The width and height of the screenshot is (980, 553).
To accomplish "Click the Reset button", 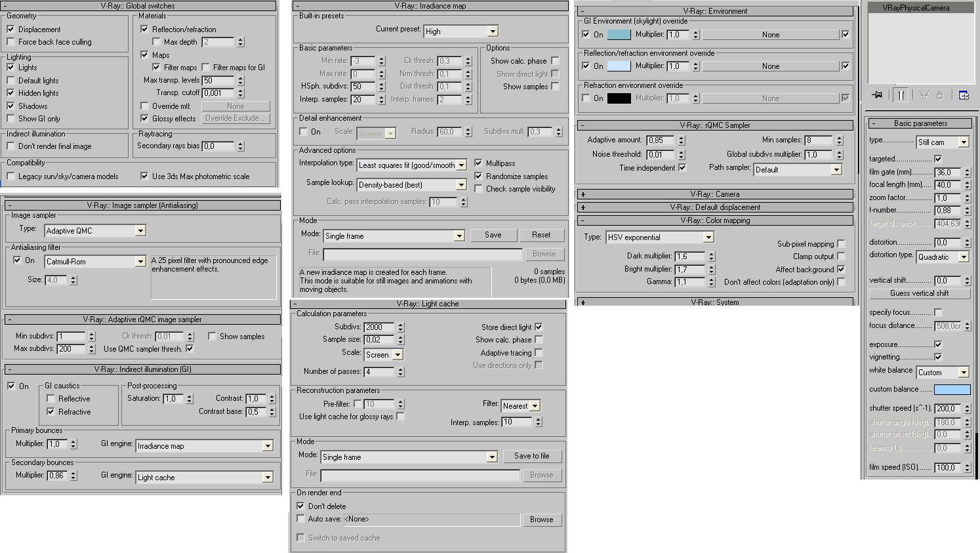I will click(x=541, y=235).
